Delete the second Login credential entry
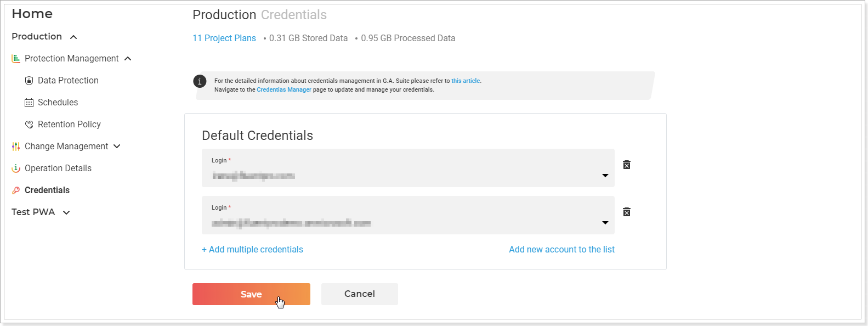The image size is (868, 326). [x=627, y=212]
